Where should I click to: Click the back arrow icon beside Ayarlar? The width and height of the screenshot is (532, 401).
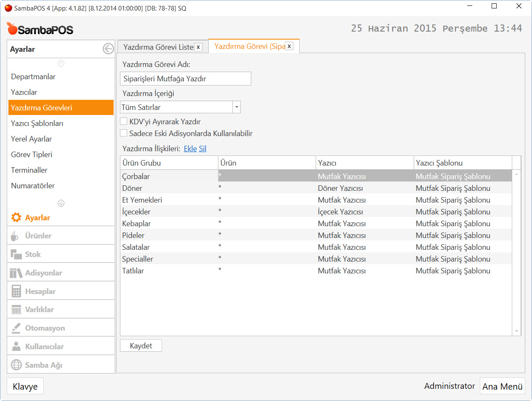(108, 49)
